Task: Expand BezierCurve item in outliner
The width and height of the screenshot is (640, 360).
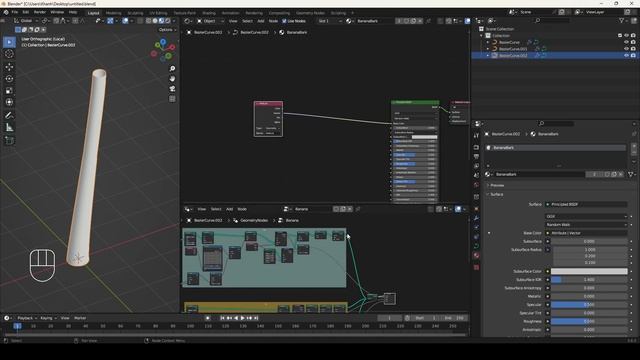Action: (488, 42)
